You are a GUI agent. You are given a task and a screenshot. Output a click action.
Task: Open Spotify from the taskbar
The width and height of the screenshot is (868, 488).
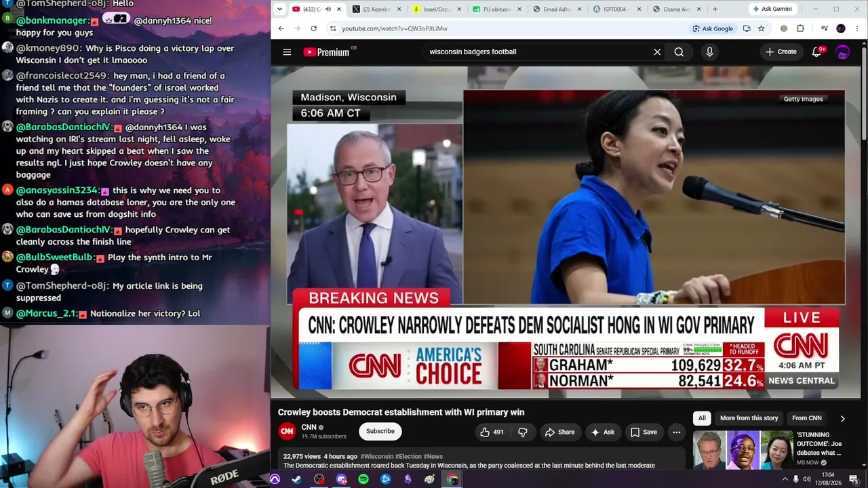pyautogui.click(x=363, y=479)
